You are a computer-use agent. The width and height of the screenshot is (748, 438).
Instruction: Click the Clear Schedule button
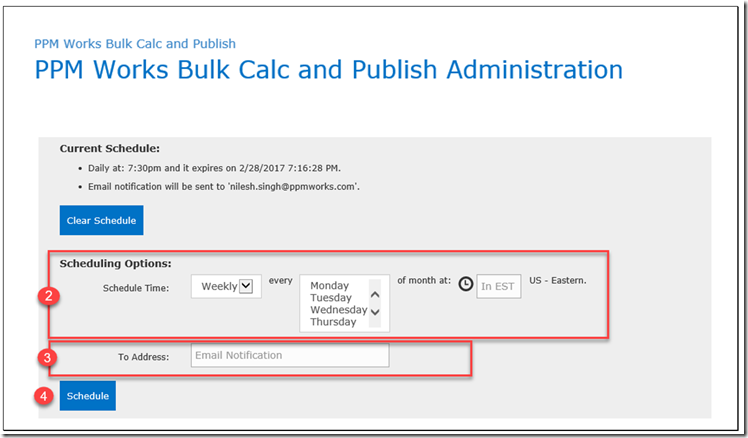[x=102, y=220]
